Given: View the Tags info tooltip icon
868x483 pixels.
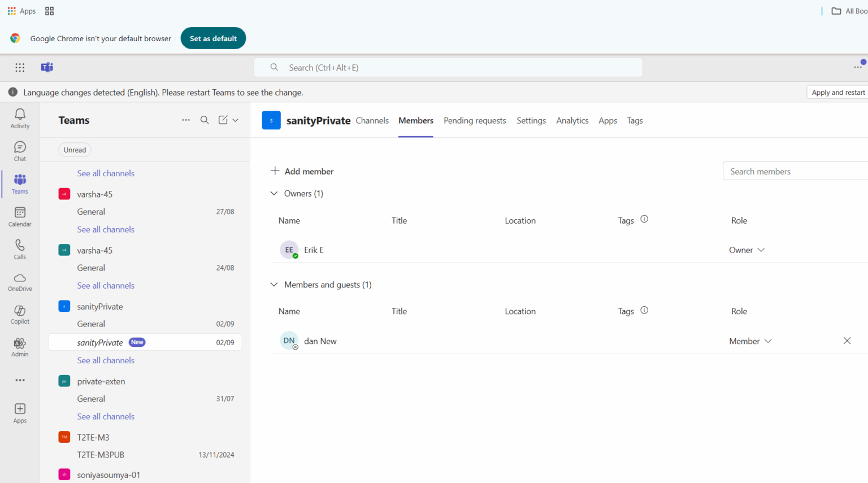Looking at the screenshot, I should point(644,219).
